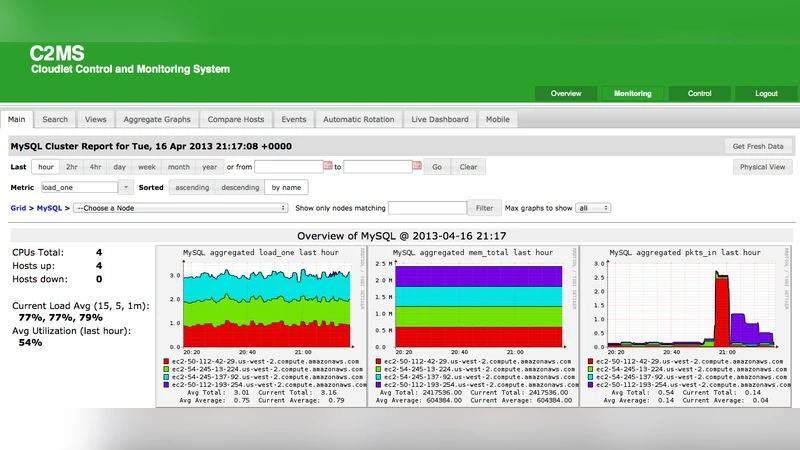The image size is (800, 450).
Task: Open the end date calendar picker icon
Action: tap(416, 167)
